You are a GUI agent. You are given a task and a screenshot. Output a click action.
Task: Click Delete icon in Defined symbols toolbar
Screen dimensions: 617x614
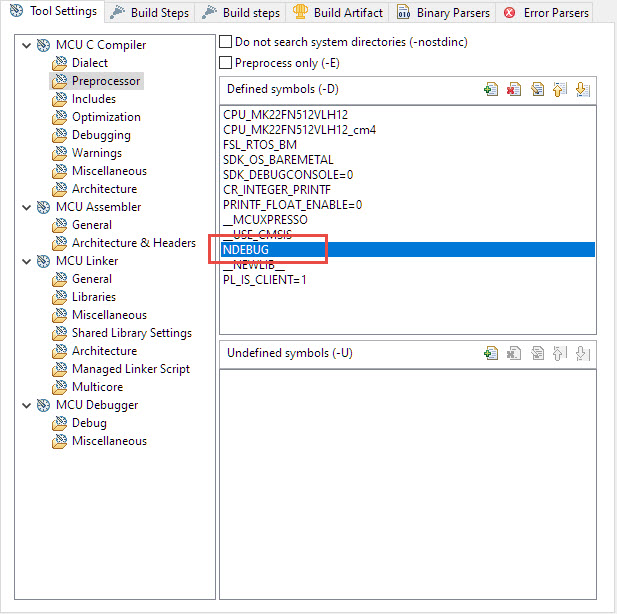point(514,89)
